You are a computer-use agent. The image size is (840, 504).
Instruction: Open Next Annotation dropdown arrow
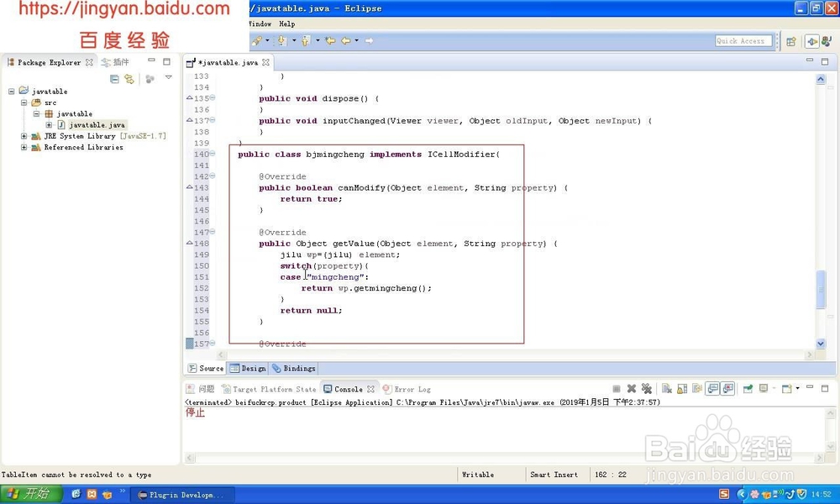click(x=293, y=40)
